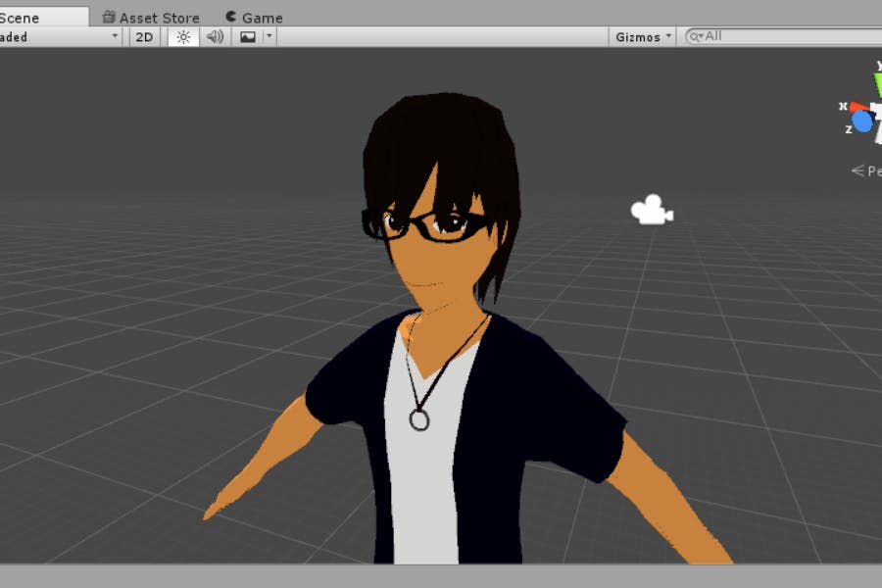Screen dimensions: 882x588
Task: Open the Game tab
Action: [253, 17]
